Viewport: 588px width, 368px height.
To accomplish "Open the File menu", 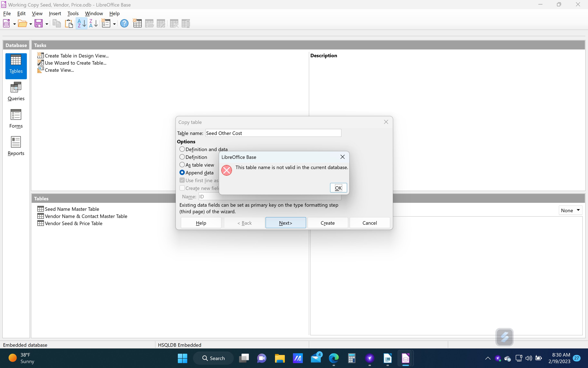I will (7, 13).
